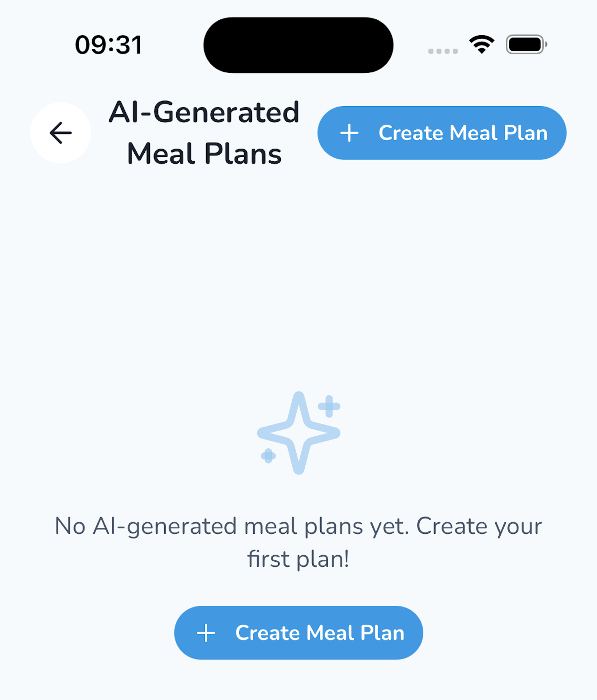Click the plus icon in the bottom button
The image size is (597, 700).
click(206, 633)
